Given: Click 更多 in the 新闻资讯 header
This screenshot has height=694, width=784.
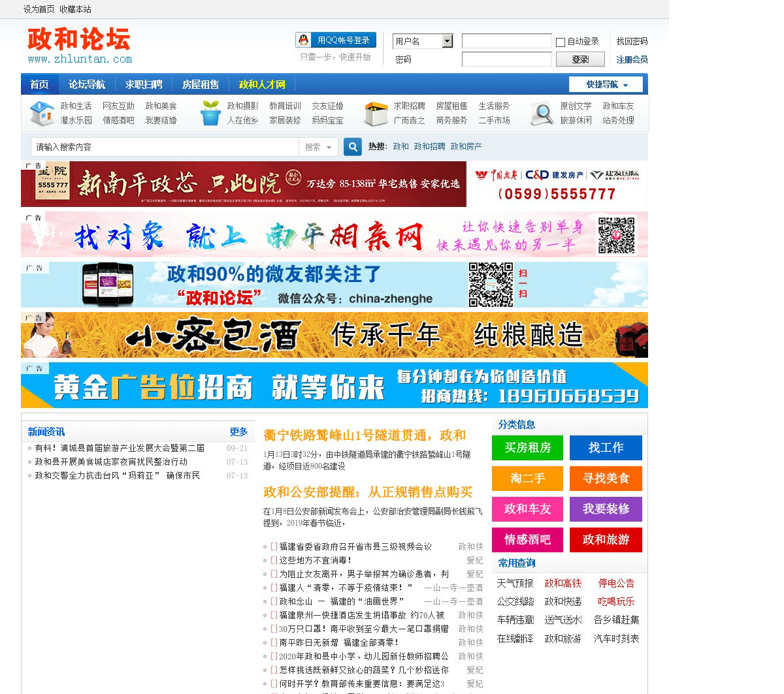Looking at the screenshot, I should click(238, 432).
